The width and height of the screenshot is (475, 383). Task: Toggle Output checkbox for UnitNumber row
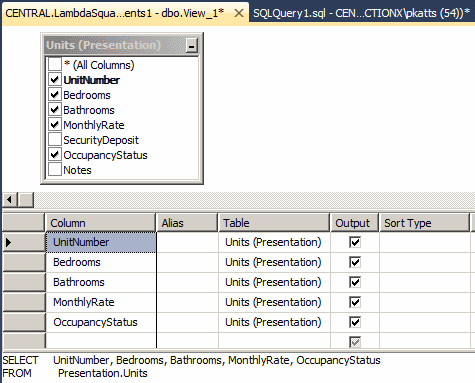(x=355, y=242)
